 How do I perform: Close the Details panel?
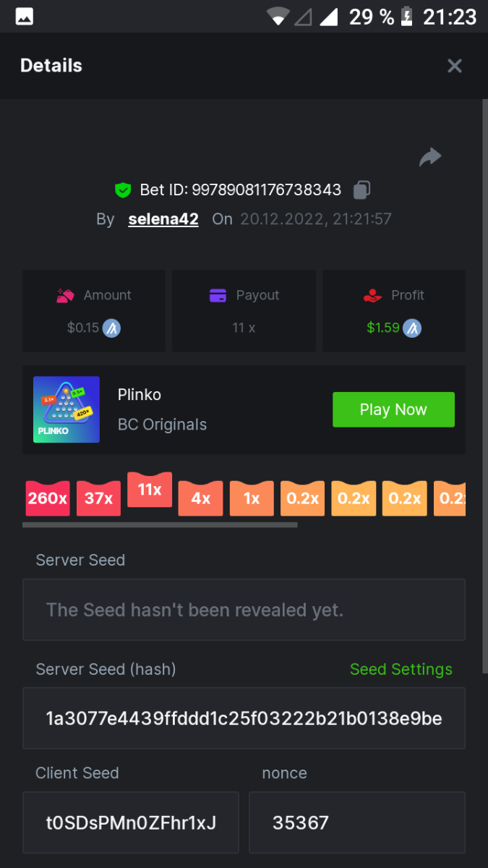point(455,66)
